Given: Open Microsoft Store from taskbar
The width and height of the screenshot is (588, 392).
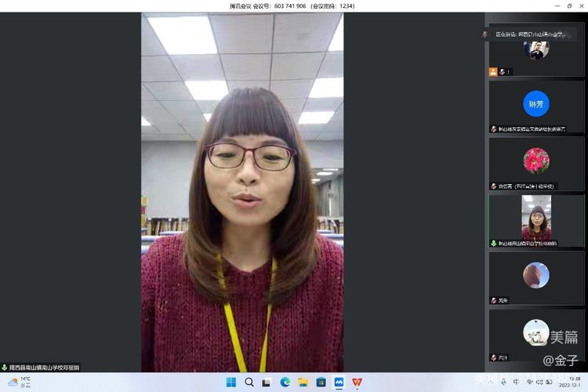Looking at the screenshot, I should 321,383.
